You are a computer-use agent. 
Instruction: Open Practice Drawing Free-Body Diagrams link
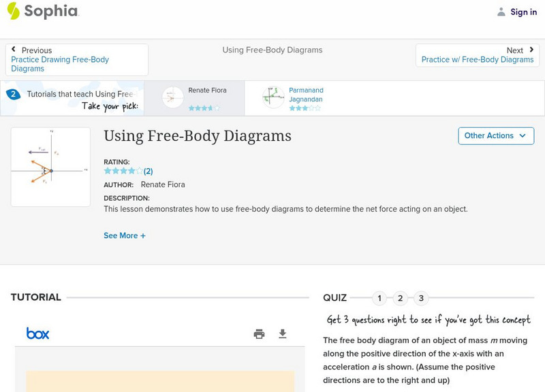pos(60,64)
